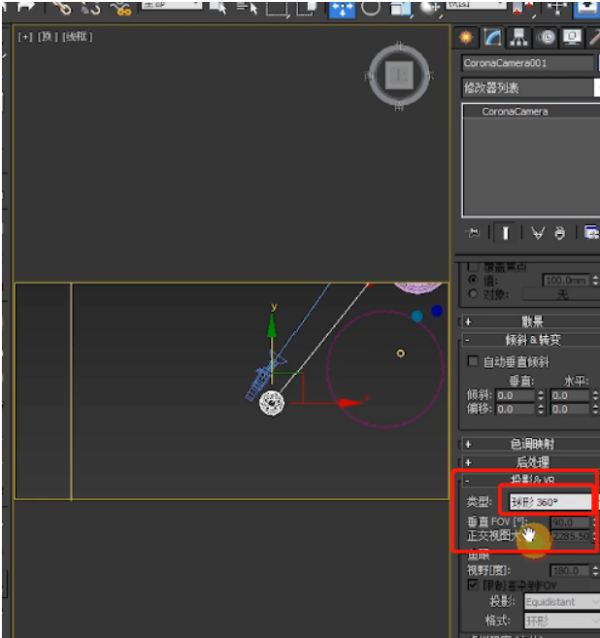Open the 格式 环形 dropdown
Viewport: 600px width, 638px height.
(562, 621)
